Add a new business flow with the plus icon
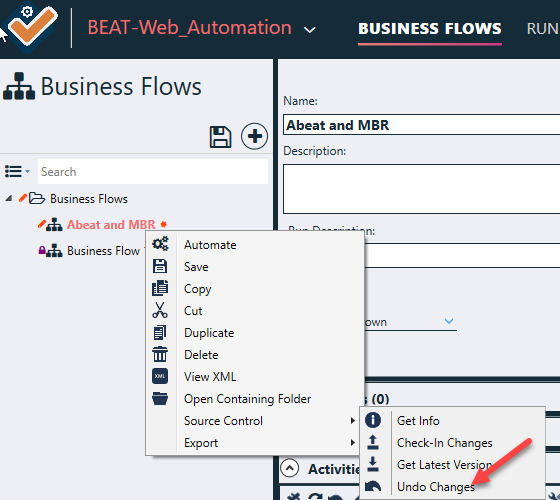 click(x=254, y=136)
